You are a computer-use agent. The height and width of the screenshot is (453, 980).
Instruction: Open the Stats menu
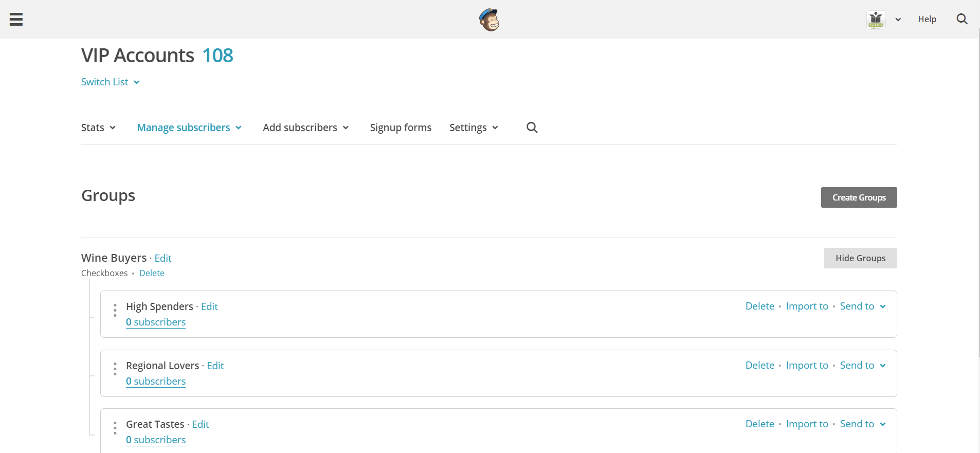[98, 128]
